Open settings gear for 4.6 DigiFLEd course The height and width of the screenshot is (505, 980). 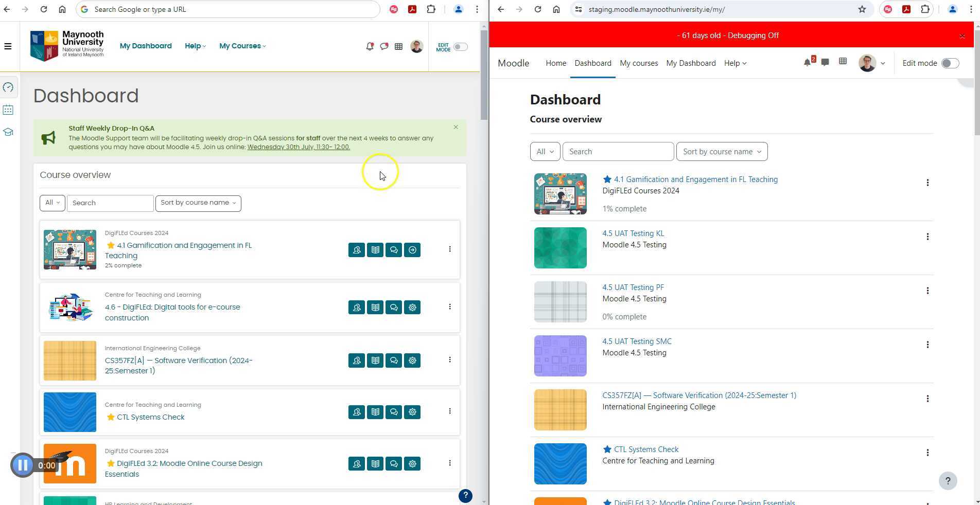[412, 308]
